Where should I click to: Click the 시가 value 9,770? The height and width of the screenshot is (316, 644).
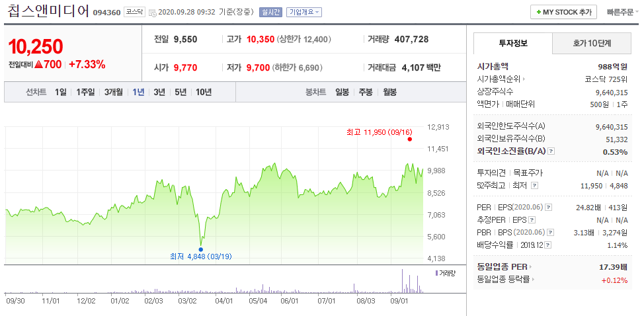pyautogui.click(x=185, y=67)
